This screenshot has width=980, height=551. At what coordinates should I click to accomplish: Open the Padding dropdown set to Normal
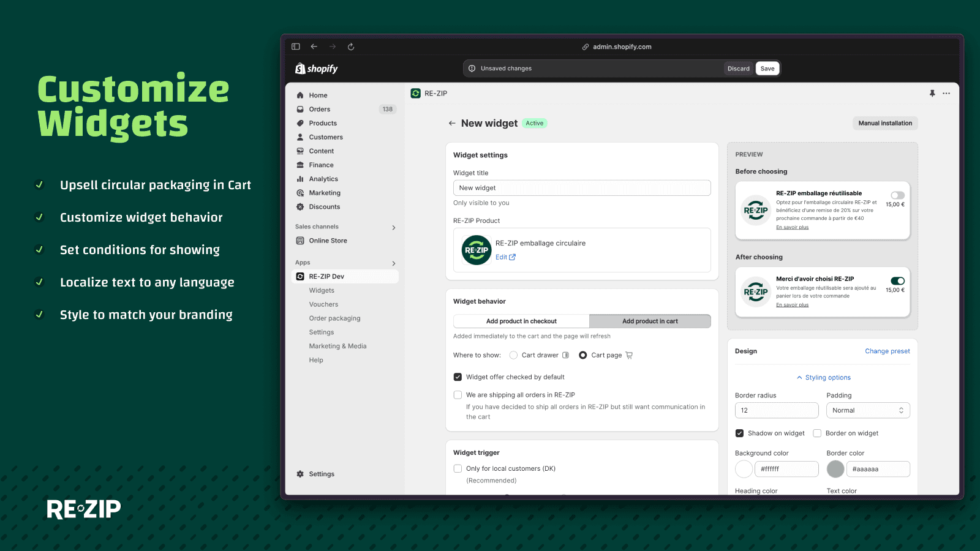click(x=868, y=410)
